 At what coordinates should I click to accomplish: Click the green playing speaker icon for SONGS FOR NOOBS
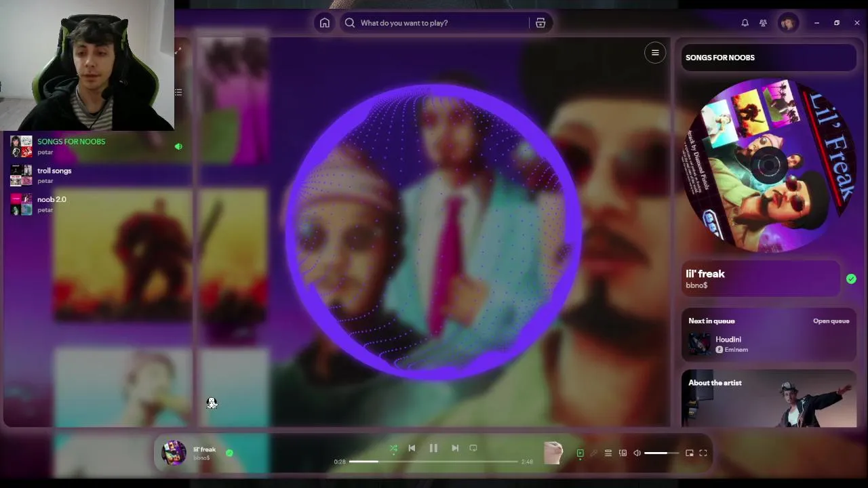coord(178,146)
